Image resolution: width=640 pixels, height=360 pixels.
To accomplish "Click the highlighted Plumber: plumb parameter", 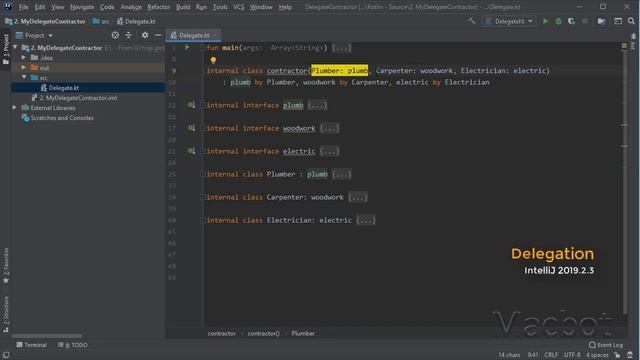I will (340, 71).
